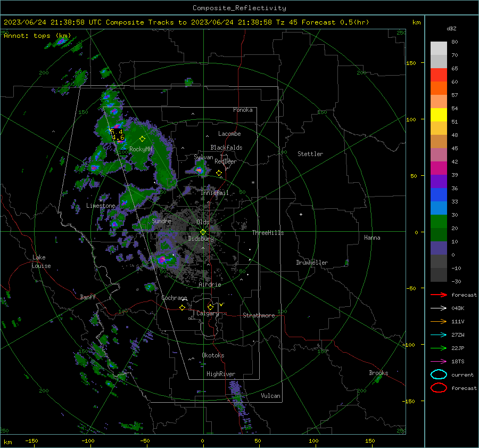Click the storm cell near Sylvan
Image resolution: width=479 pixels, height=448 pixels.
coord(199,170)
